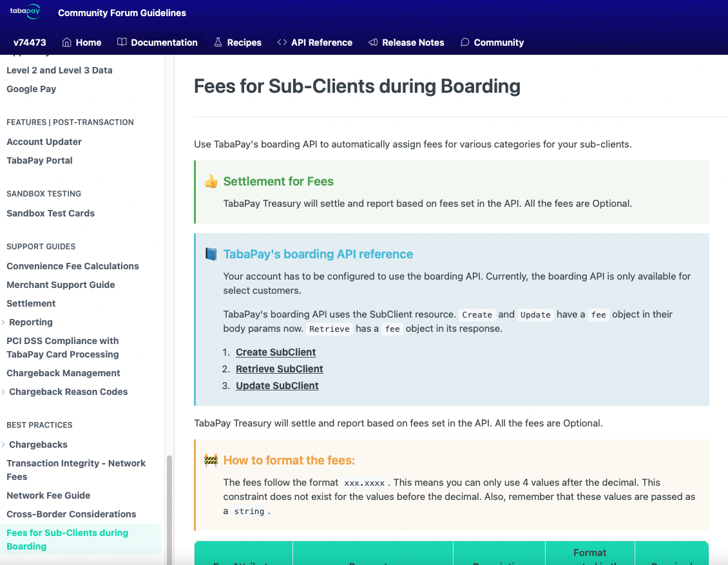Click the SANDBOX TESTING section label
Screen dimensions: 728x565
coord(44,194)
